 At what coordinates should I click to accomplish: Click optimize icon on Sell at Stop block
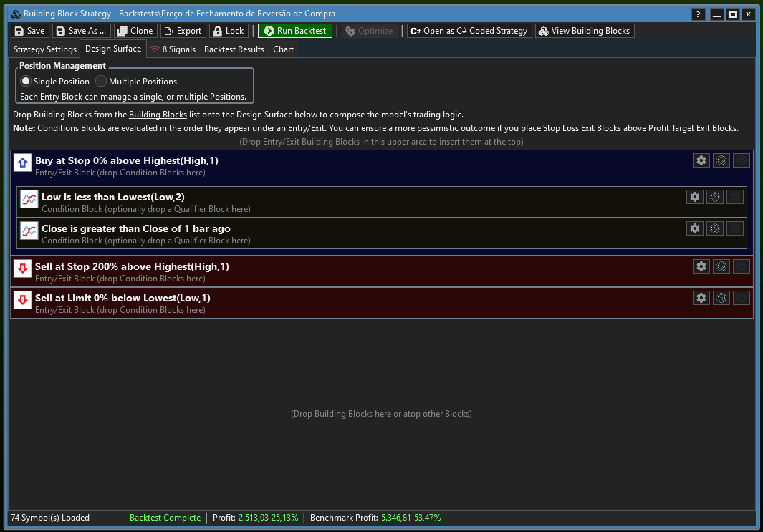point(721,266)
